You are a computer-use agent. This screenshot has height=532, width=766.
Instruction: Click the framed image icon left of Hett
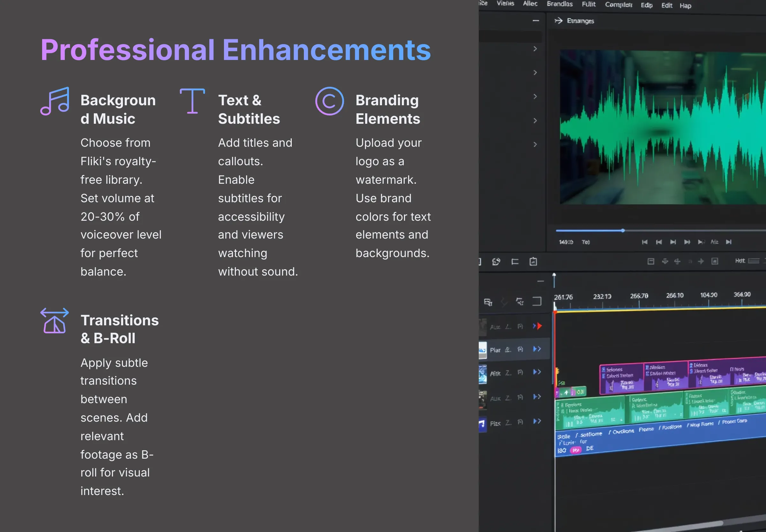[715, 261]
